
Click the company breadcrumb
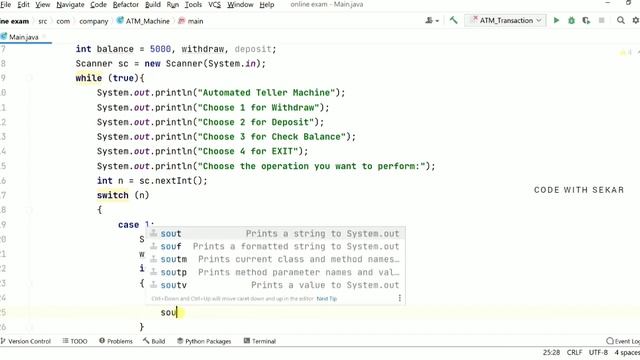click(93, 21)
